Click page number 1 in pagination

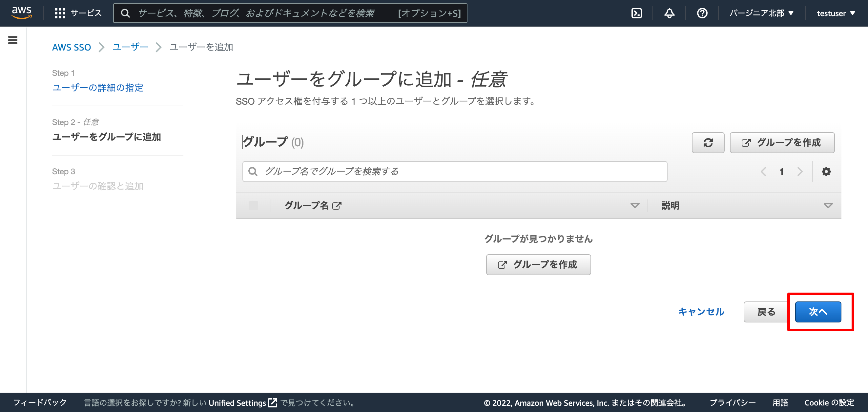point(781,172)
